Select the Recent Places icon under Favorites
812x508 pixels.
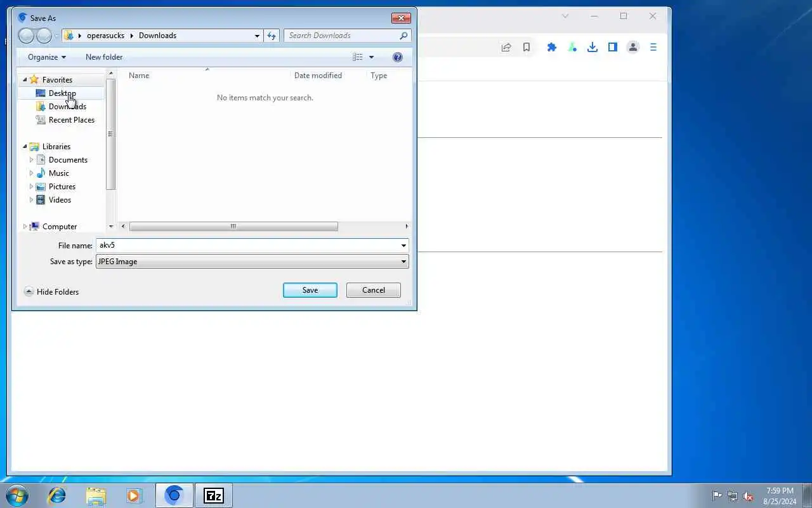41,120
